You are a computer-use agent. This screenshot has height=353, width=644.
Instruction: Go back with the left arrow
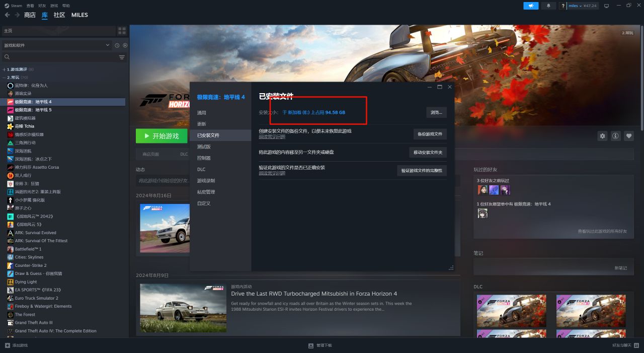(x=7, y=15)
